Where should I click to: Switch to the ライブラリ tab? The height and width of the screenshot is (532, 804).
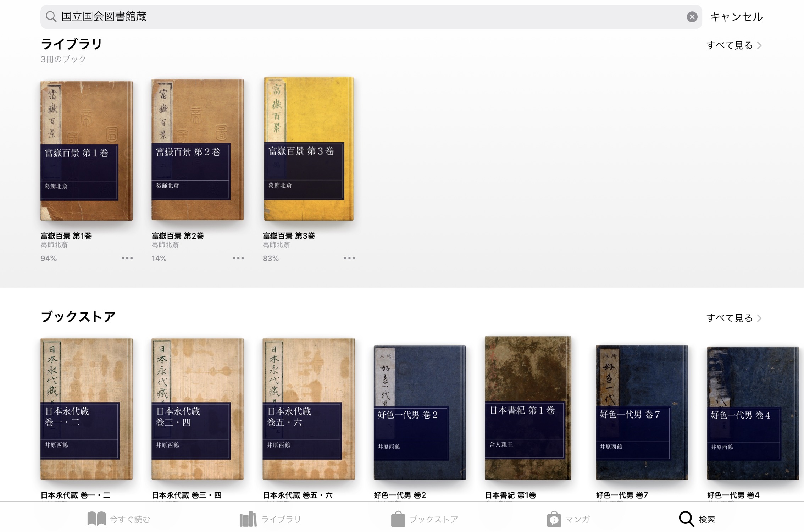pos(270,519)
